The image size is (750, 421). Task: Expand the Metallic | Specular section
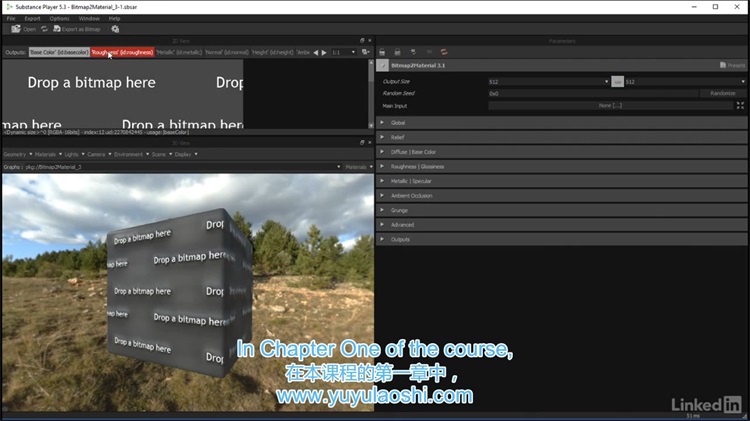[x=562, y=181]
